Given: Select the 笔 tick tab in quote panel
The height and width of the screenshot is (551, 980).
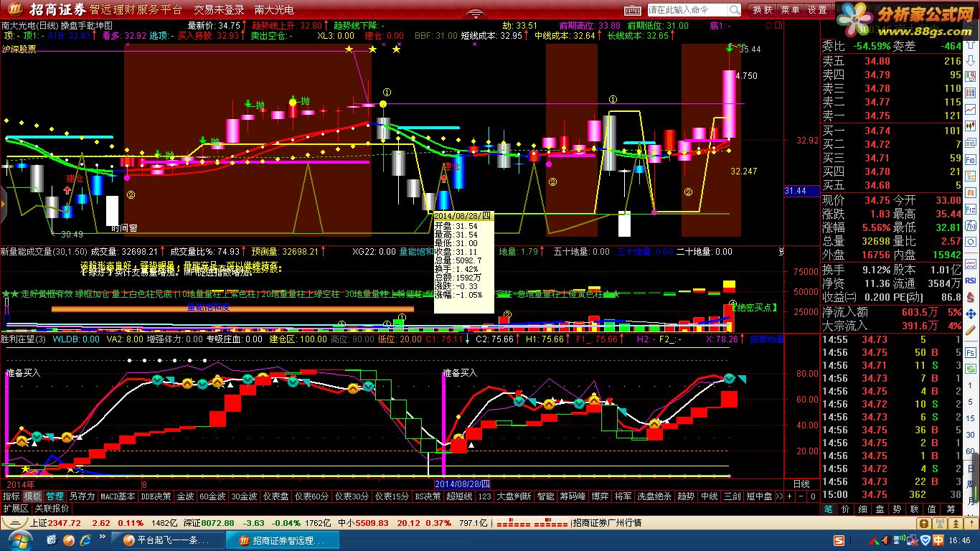Looking at the screenshot, I should click(828, 509).
